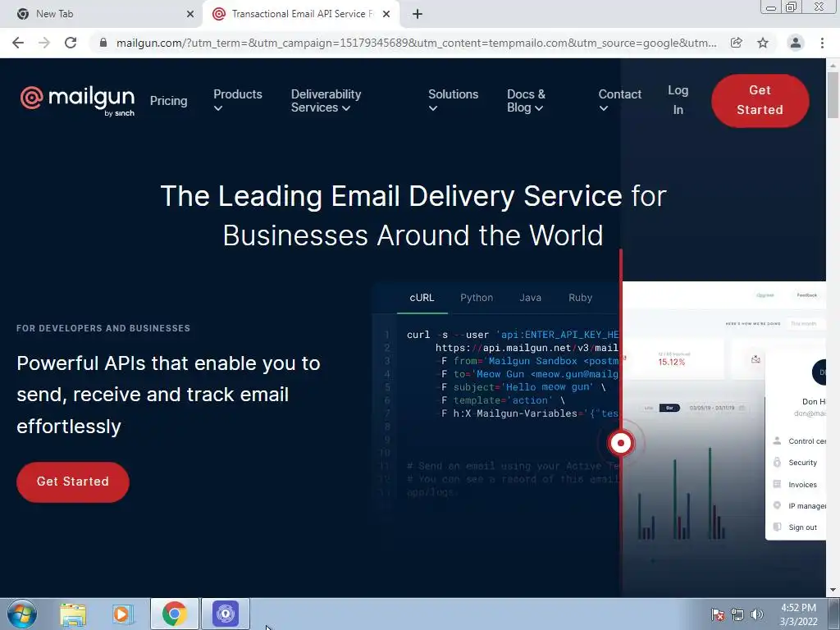This screenshot has height=630, width=840.
Task: Expand the Deliverability Services dropdown
Action: coord(326,100)
